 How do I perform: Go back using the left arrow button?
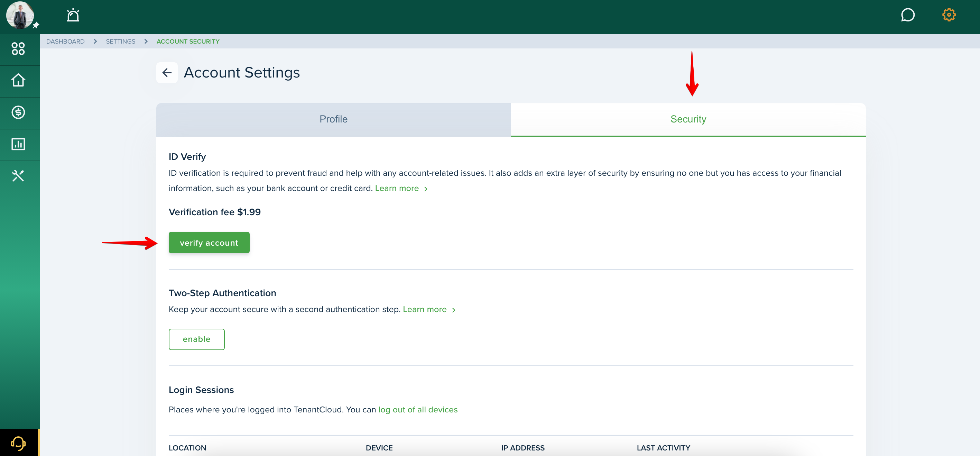[x=167, y=72]
